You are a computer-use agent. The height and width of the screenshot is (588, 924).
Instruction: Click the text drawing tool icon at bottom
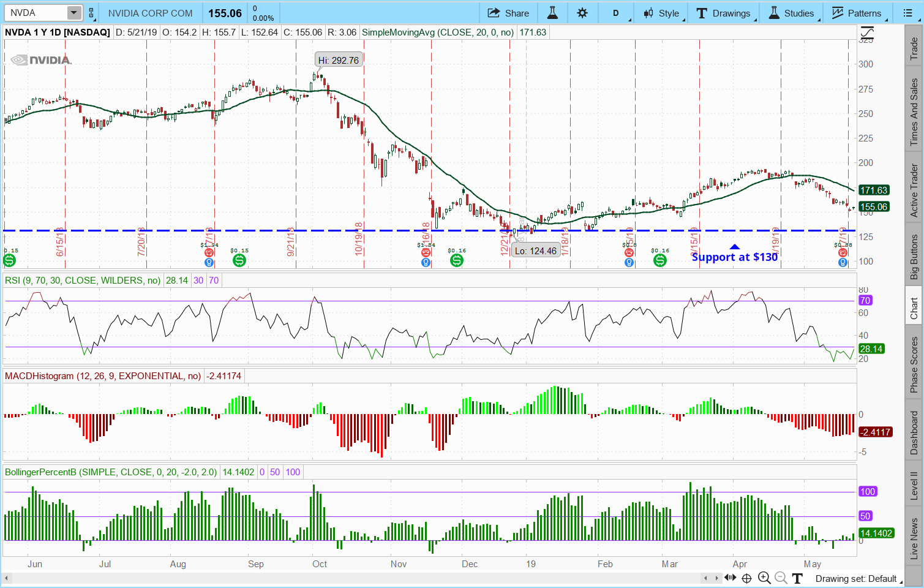coord(797,578)
